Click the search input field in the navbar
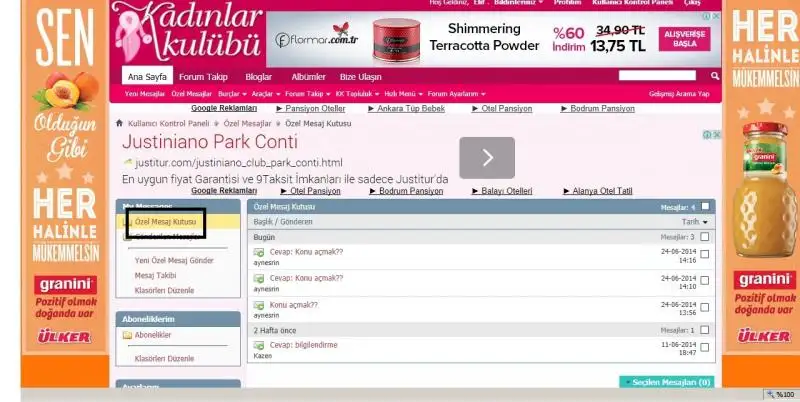Viewport: 800px width, 402px height. click(x=656, y=76)
